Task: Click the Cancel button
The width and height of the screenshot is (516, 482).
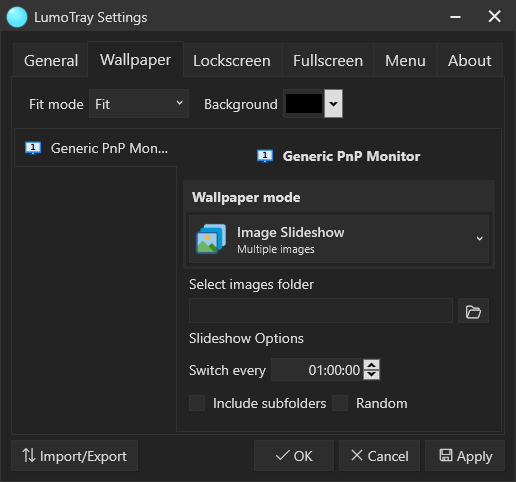Action: [x=379, y=456]
